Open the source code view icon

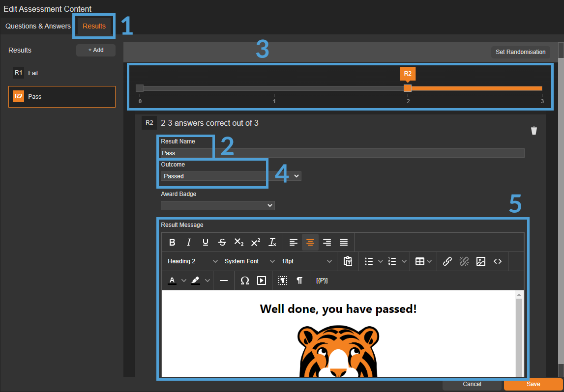click(498, 261)
